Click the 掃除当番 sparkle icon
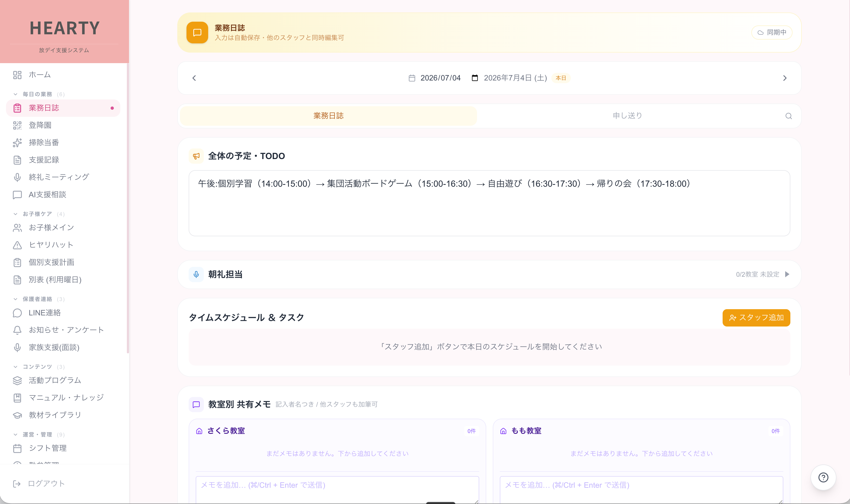 pos(17,143)
